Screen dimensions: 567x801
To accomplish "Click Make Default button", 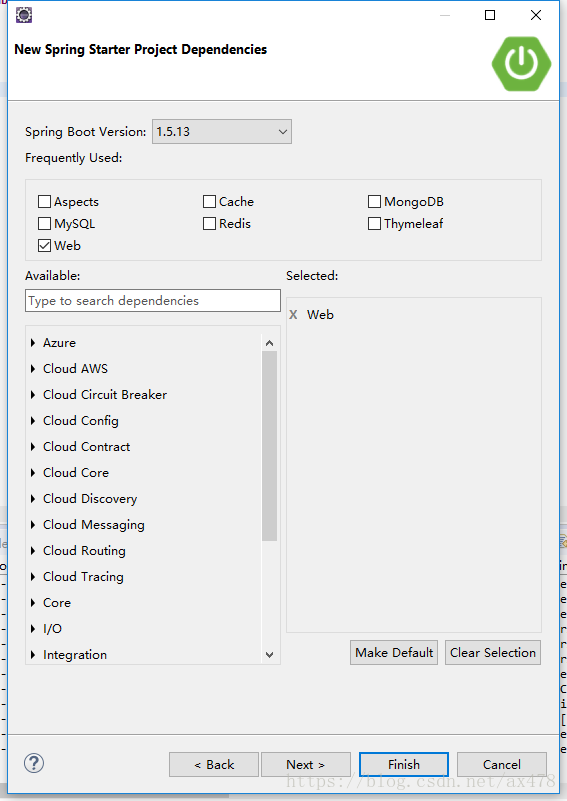I will click(x=394, y=653).
